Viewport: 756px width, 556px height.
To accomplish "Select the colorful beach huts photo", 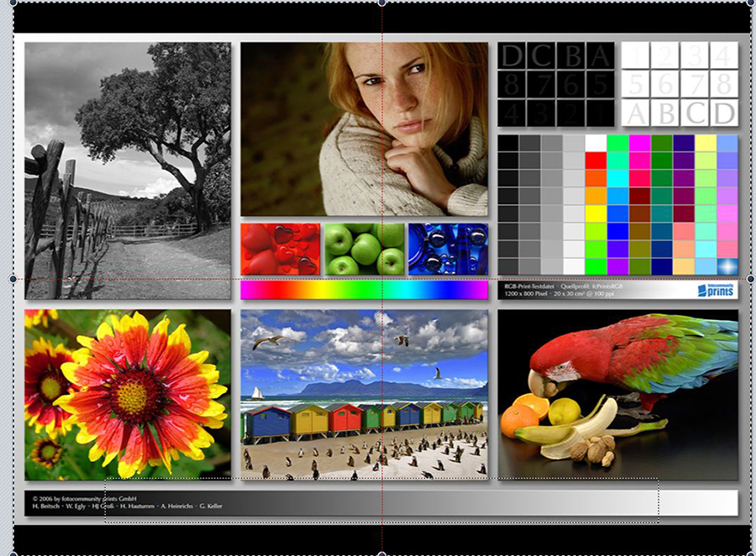I will point(364,394).
